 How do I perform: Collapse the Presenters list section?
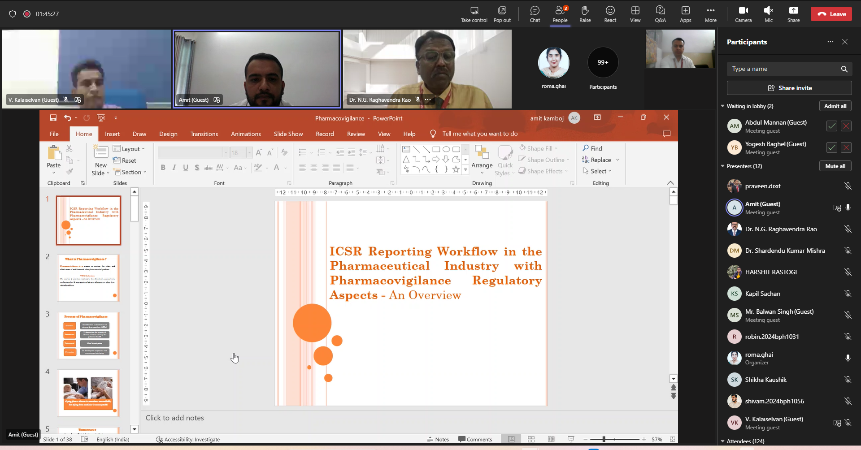(x=723, y=166)
